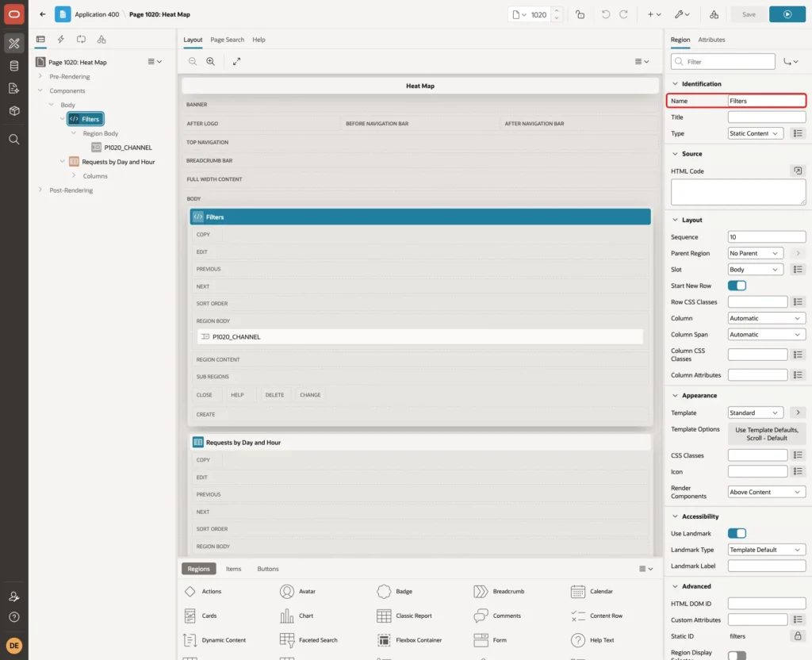The image size is (812, 660).
Task: Switch to the Attributes tab
Action: (711, 40)
